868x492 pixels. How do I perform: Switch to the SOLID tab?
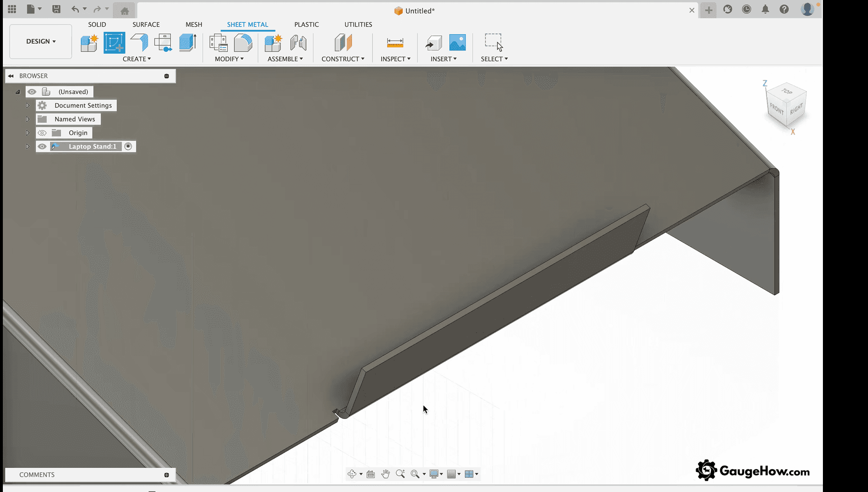pos(97,24)
